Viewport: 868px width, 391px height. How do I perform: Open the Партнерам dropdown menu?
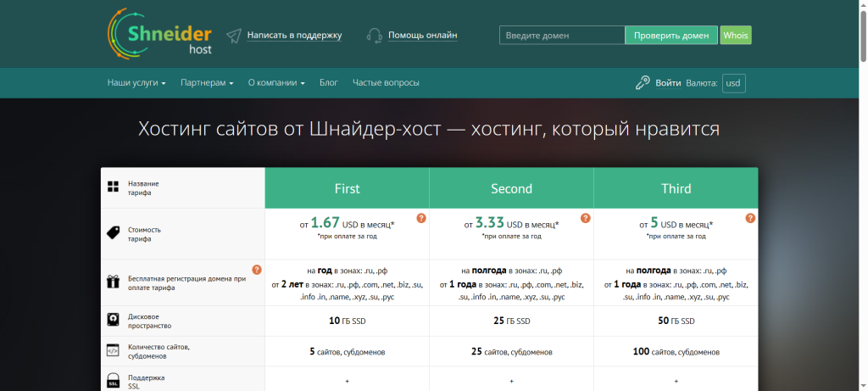tap(207, 83)
